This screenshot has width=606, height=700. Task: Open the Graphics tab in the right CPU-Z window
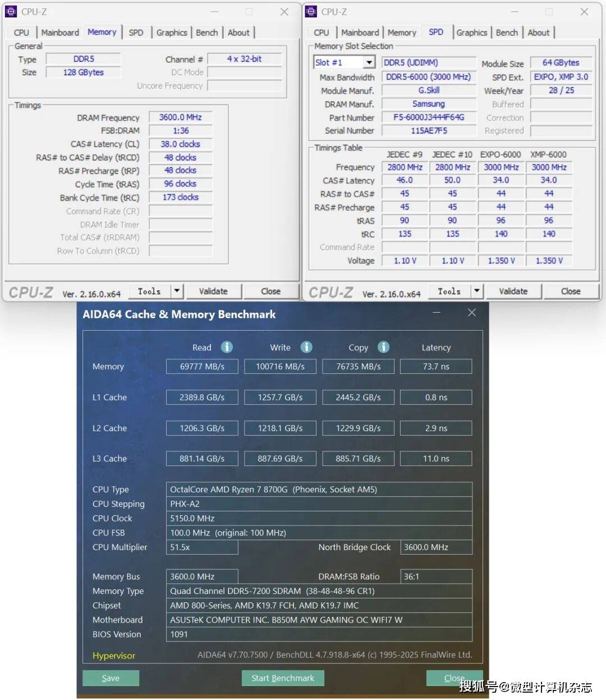472,33
